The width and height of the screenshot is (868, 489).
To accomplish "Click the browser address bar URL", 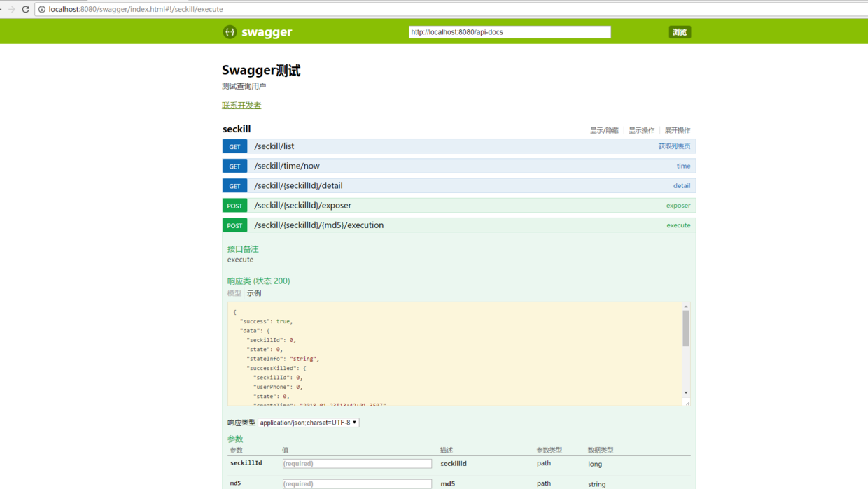I will pos(136,9).
